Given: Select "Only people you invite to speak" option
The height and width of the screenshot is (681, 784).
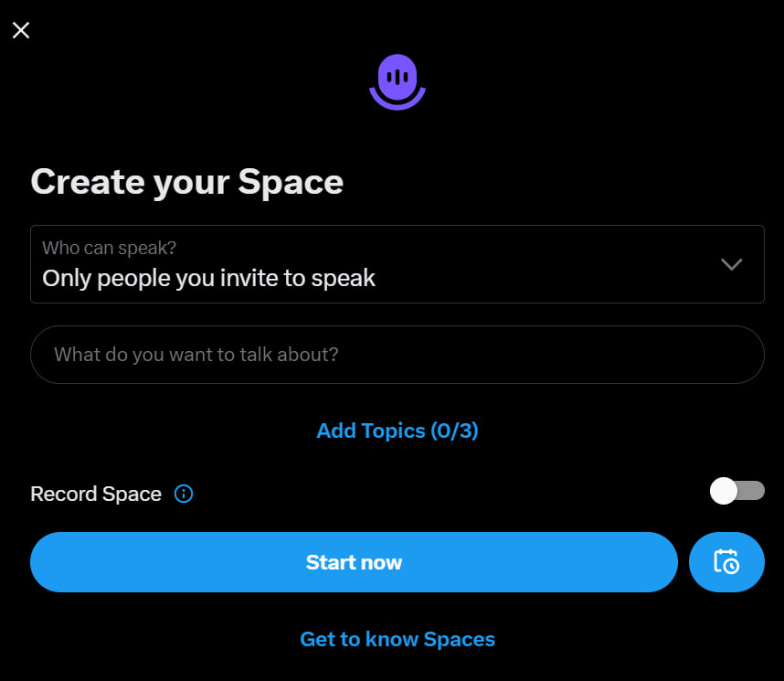Looking at the screenshot, I should 208,278.
